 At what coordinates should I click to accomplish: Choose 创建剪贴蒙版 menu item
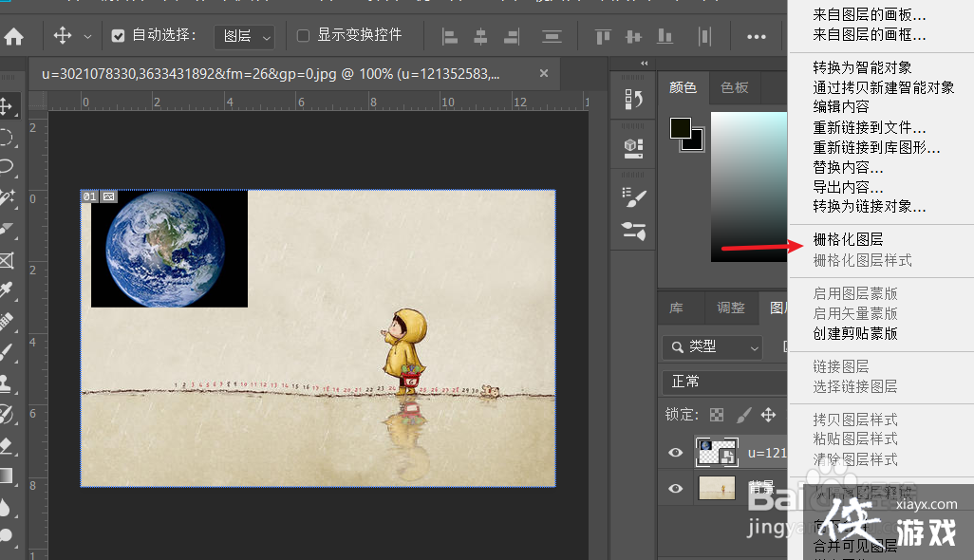[x=855, y=333]
